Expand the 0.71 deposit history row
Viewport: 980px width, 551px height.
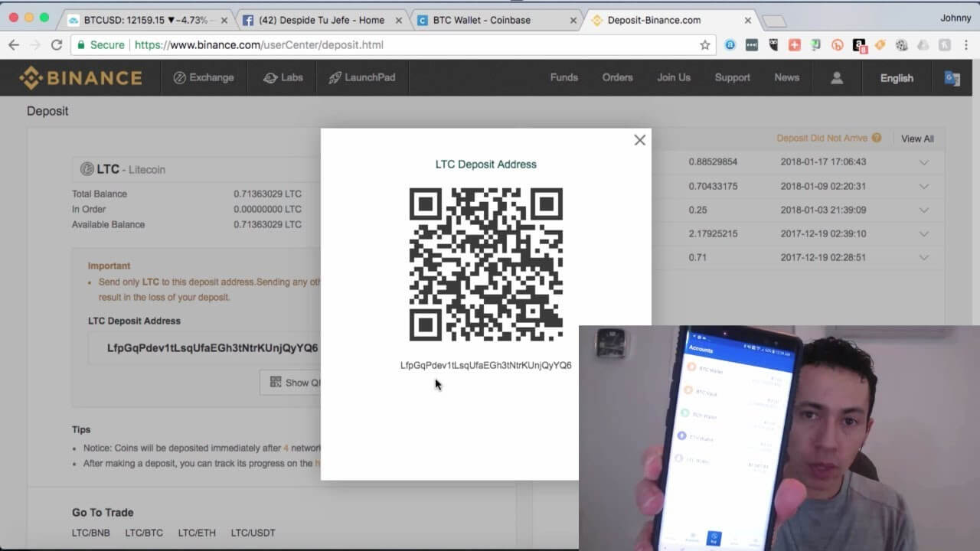click(x=924, y=257)
